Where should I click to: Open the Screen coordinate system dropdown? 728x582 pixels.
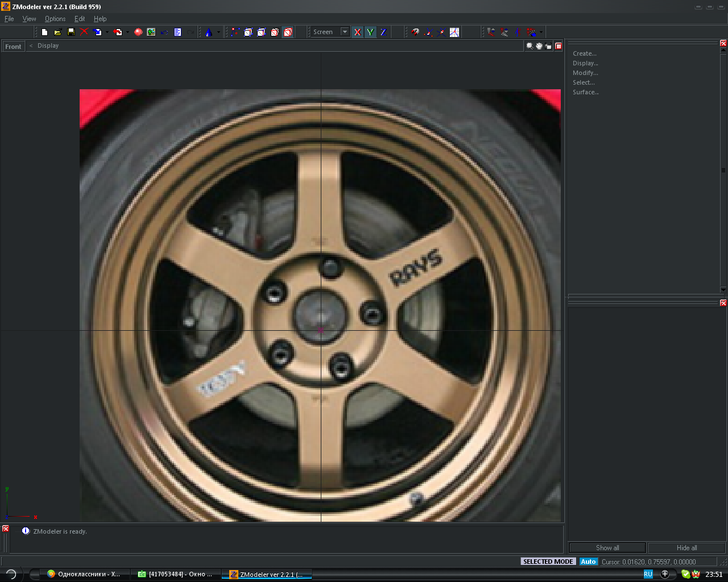pyautogui.click(x=345, y=32)
